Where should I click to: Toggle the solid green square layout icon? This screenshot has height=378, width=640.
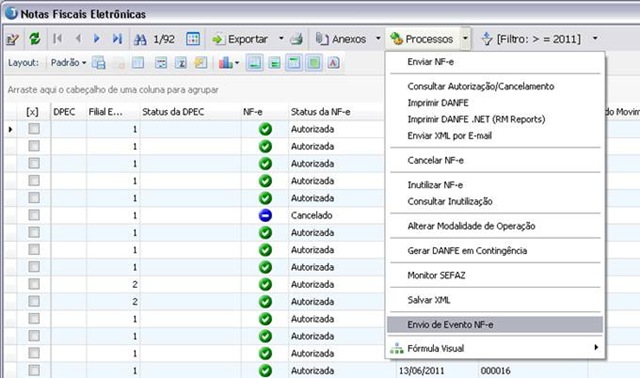tap(313, 63)
